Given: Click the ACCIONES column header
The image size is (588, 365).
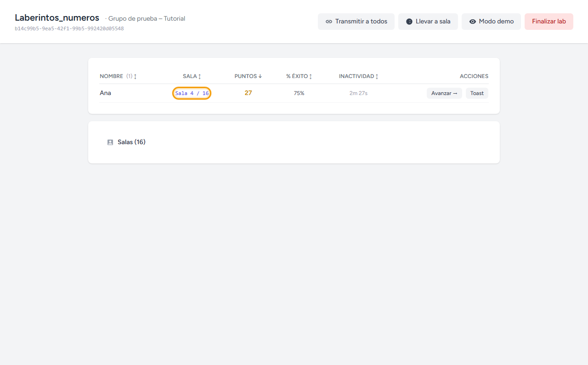Looking at the screenshot, I should (x=474, y=76).
